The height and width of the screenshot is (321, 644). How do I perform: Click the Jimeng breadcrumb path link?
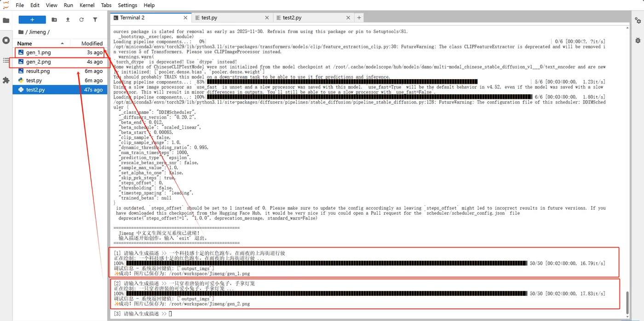click(x=38, y=32)
